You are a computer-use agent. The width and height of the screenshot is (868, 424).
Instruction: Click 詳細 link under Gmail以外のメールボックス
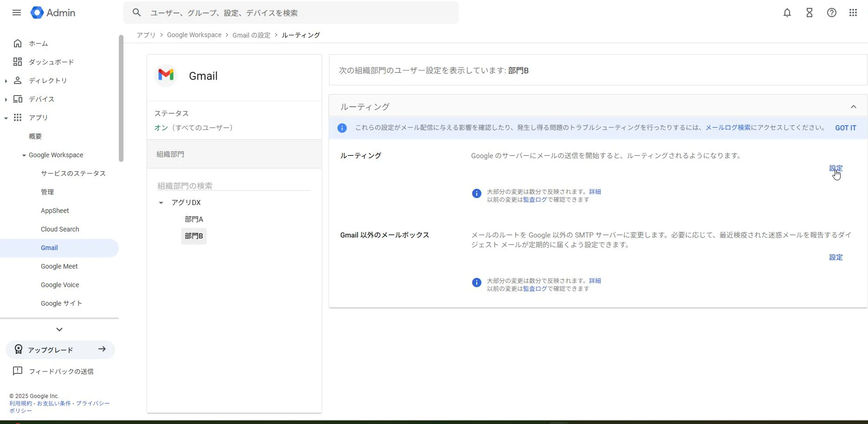pyautogui.click(x=595, y=281)
